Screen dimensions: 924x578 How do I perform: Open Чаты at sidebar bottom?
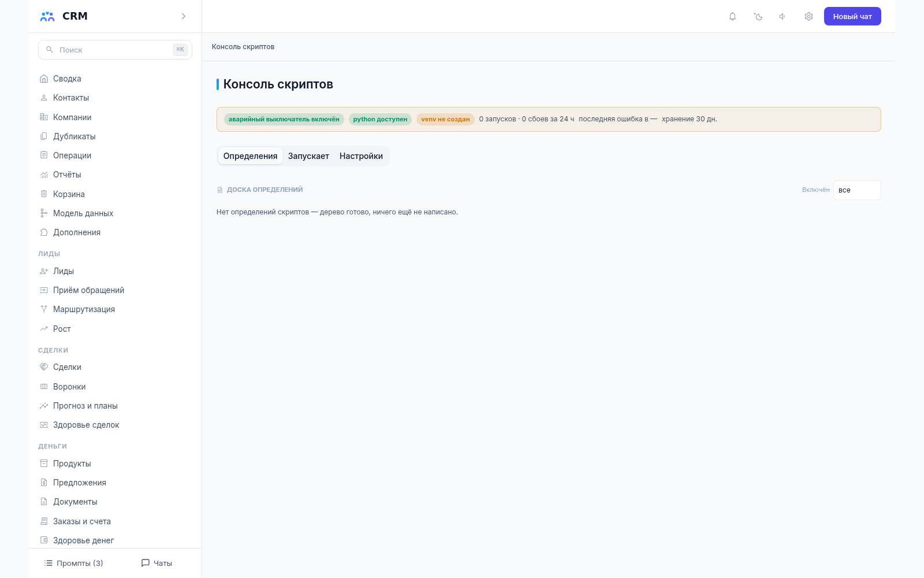click(x=157, y=563)
